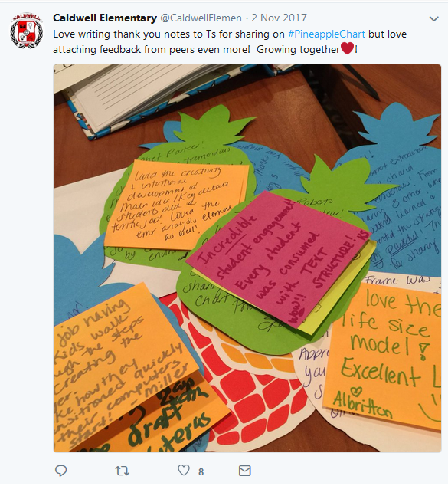Retweet this Caldwell Elementary post
The width and height of the screenshot is (448, 486).
pos(123,471)
